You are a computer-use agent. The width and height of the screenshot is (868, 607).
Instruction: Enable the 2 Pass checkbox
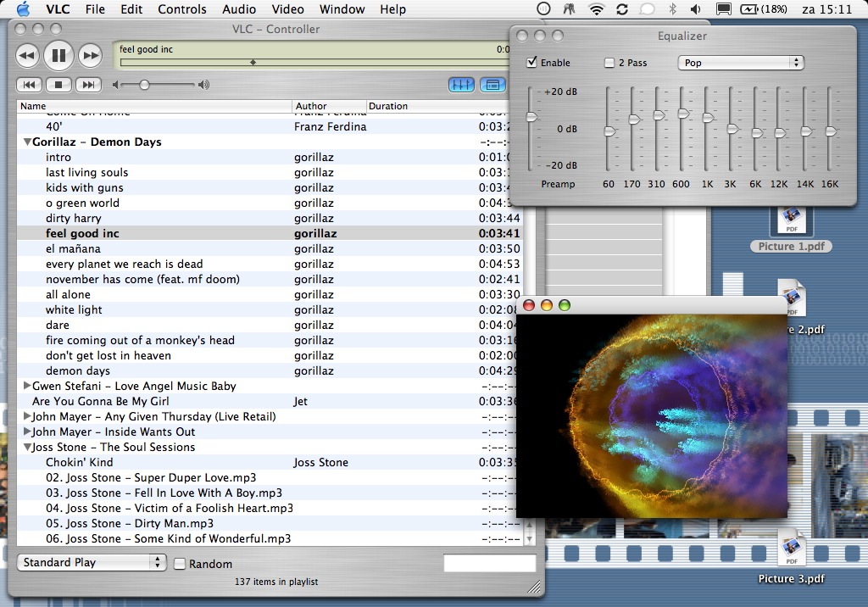click(609, 63)
